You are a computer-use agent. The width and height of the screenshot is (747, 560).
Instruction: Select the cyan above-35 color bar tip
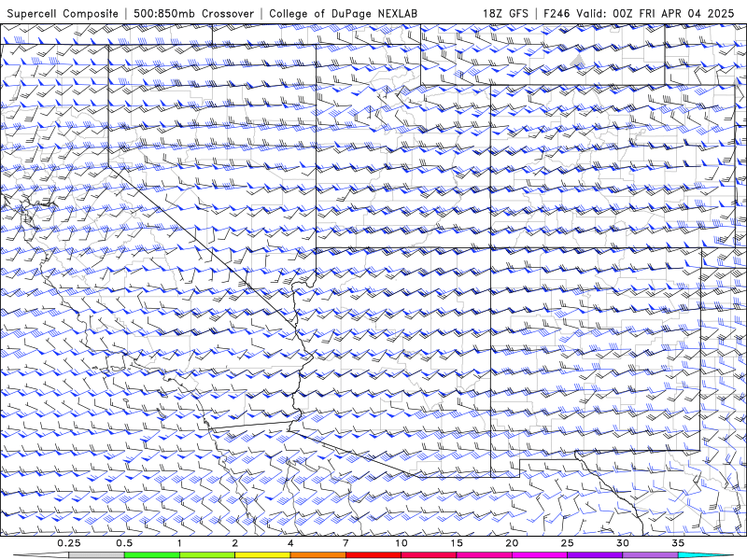[x=705, y=555]
